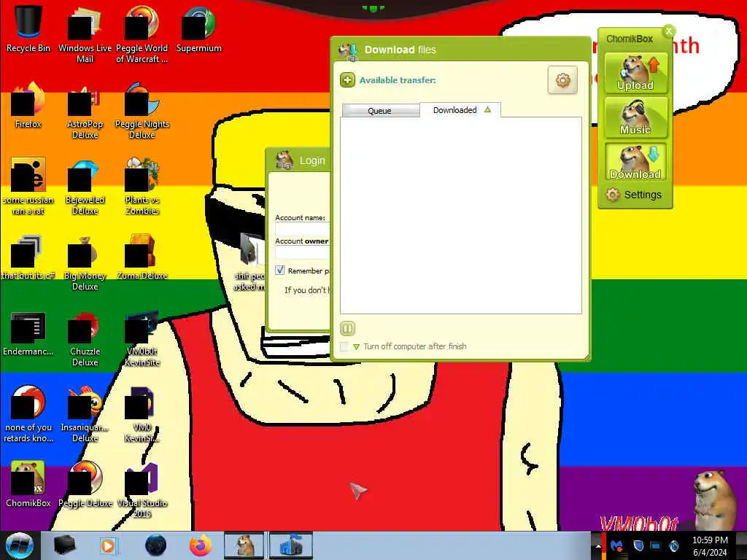Click the gear settings button in Download files
The width and height of the screenshot is (747, 560).
(x=562, y=80)
